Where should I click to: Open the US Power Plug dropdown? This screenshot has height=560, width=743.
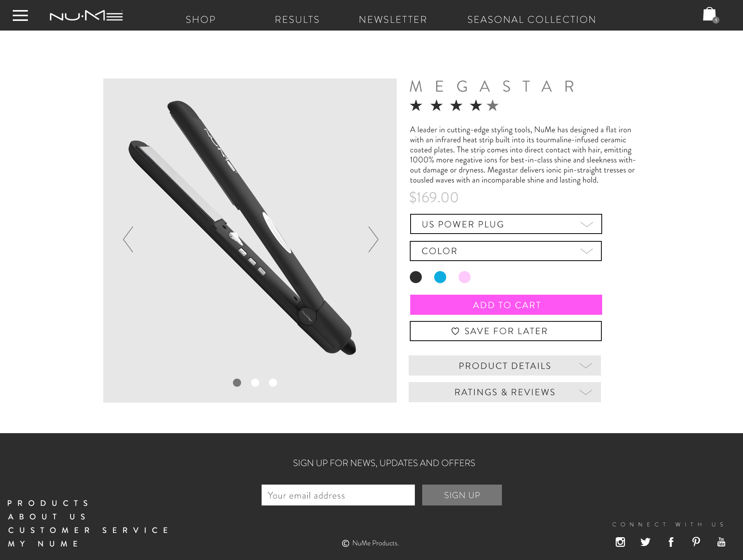coord(506,224)
